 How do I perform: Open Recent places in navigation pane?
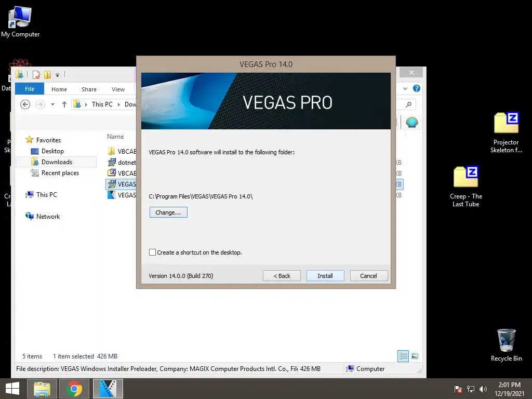click(60, 172)
